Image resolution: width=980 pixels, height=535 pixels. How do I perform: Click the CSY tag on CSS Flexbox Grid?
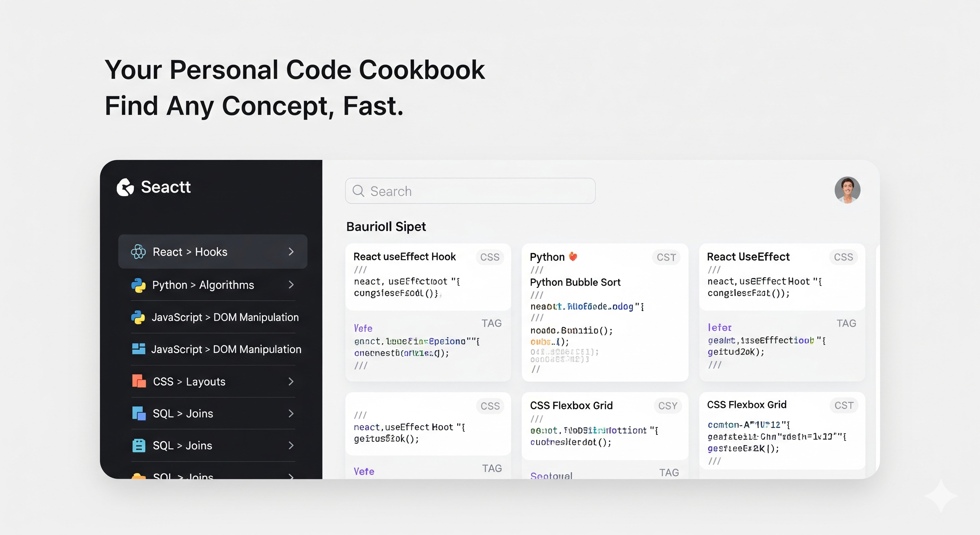point(668,406)
